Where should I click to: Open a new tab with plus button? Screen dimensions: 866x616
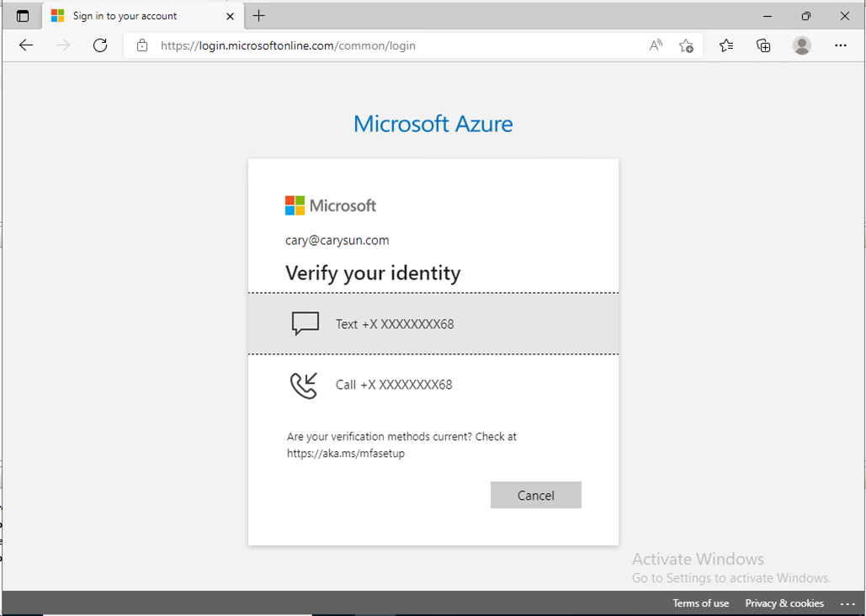258,16
